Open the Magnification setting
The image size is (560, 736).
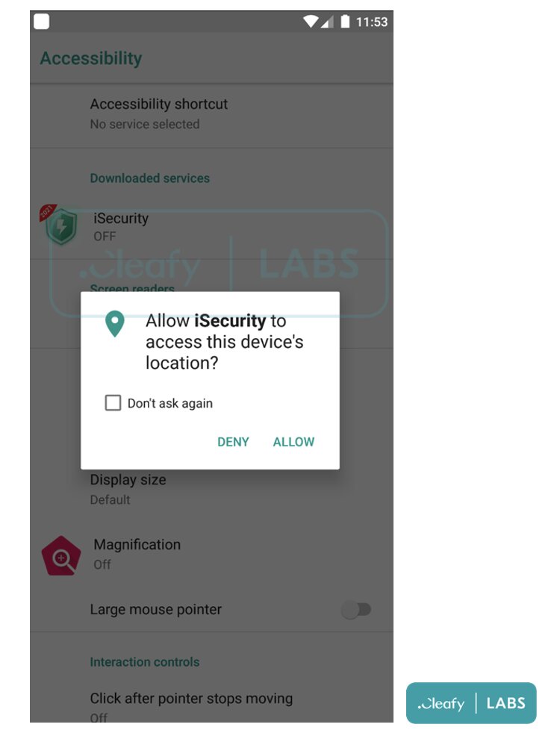coord(212,555)
